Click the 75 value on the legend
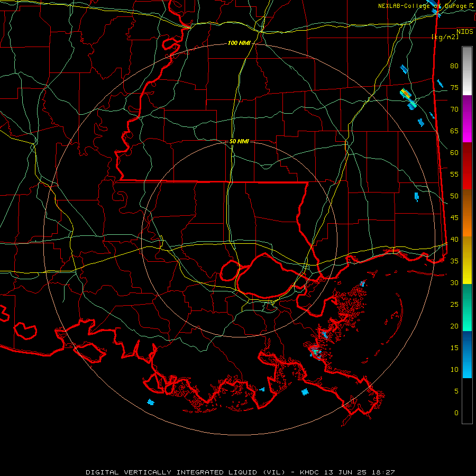The width and height of the screenshot is (476, 476). [x=454, y=88]
